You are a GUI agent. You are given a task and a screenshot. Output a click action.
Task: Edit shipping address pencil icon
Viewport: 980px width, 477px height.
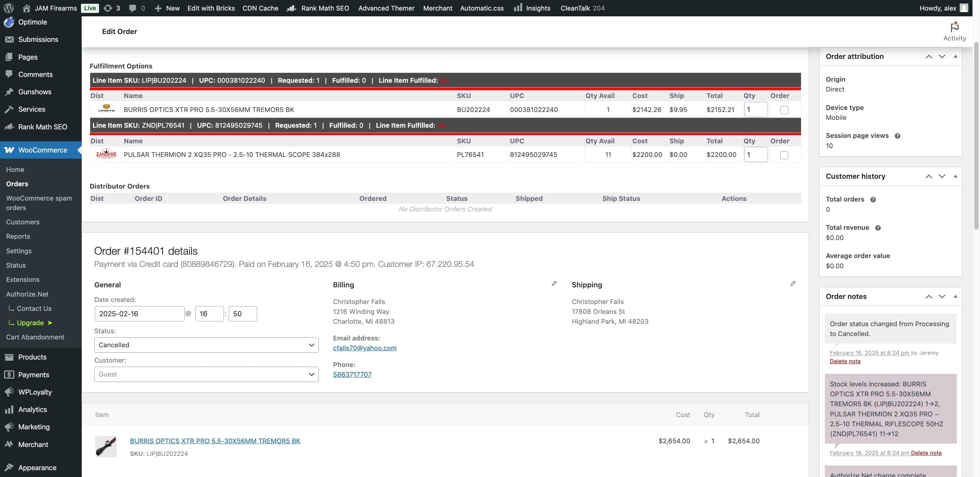tap(793, 284)
